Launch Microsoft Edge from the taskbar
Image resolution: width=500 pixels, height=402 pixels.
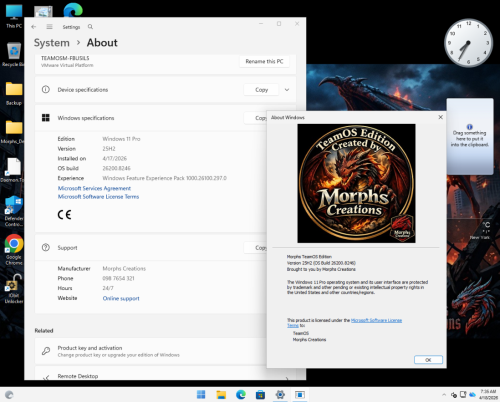(x=241, y=395)
